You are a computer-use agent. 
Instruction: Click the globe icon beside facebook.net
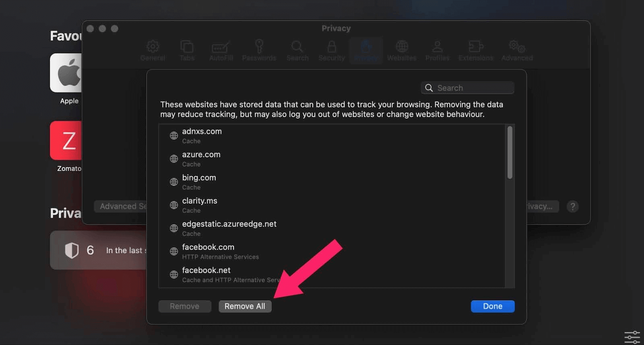[174, 275]
